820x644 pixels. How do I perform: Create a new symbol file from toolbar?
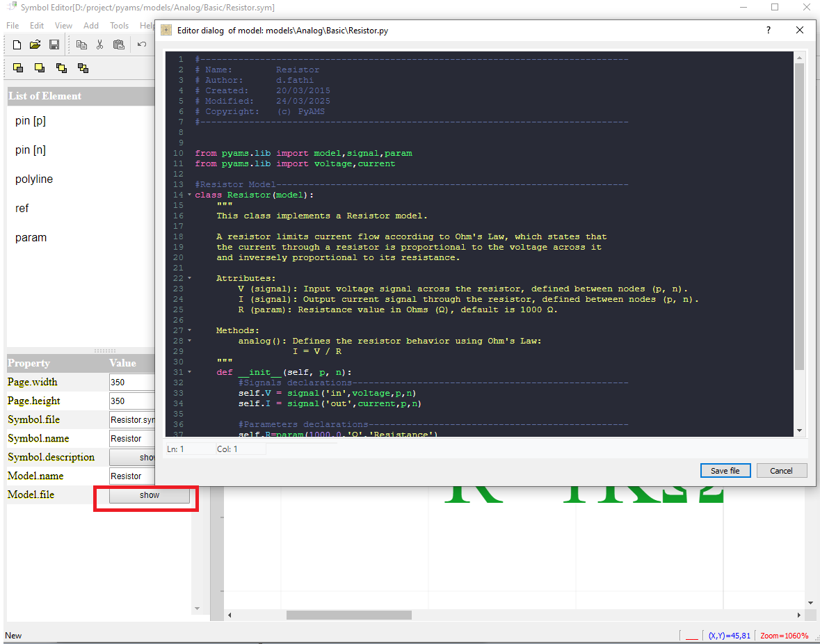[17, 45]
